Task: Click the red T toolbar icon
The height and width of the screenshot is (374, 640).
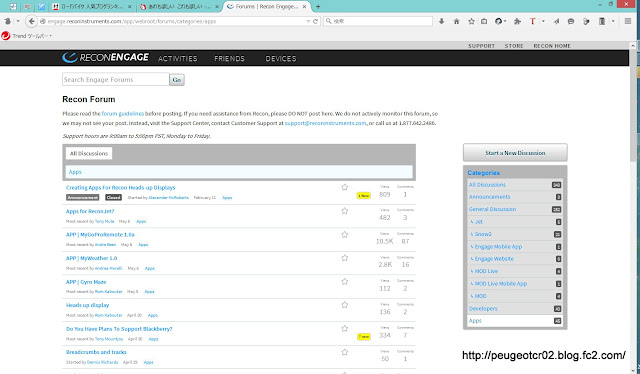Action: click(532, 21)
